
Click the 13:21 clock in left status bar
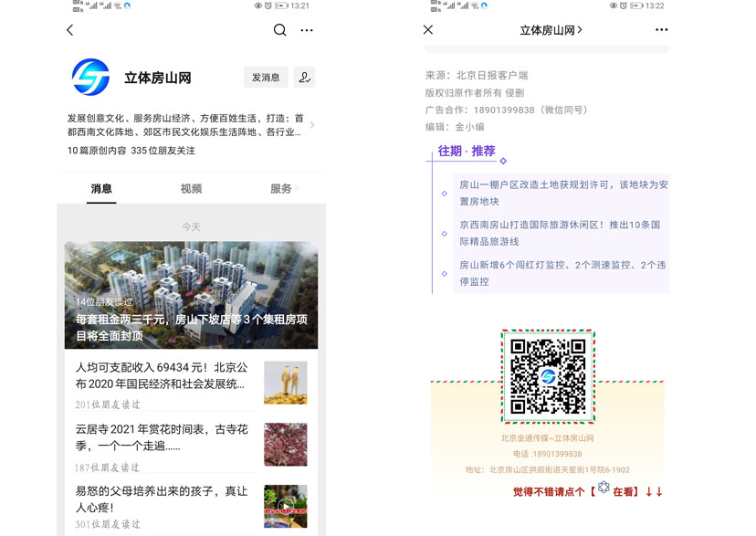click(299, 5)
